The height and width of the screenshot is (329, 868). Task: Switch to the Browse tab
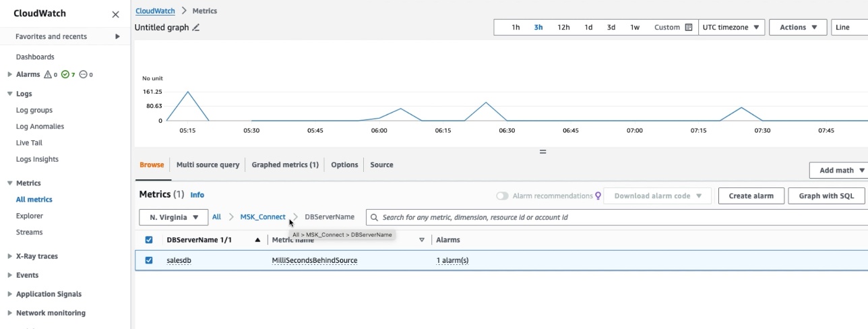pos(152,164)
